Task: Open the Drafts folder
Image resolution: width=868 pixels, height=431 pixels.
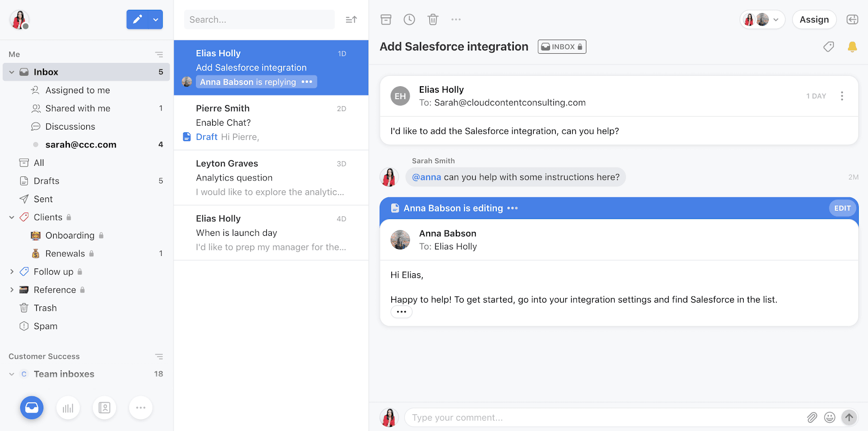Action: (47, 181)
